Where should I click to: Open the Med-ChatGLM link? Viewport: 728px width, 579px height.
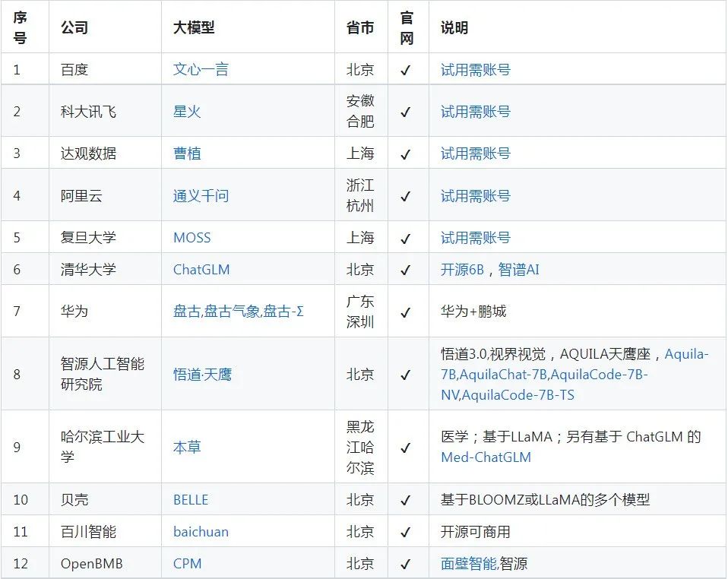(486, 457)
